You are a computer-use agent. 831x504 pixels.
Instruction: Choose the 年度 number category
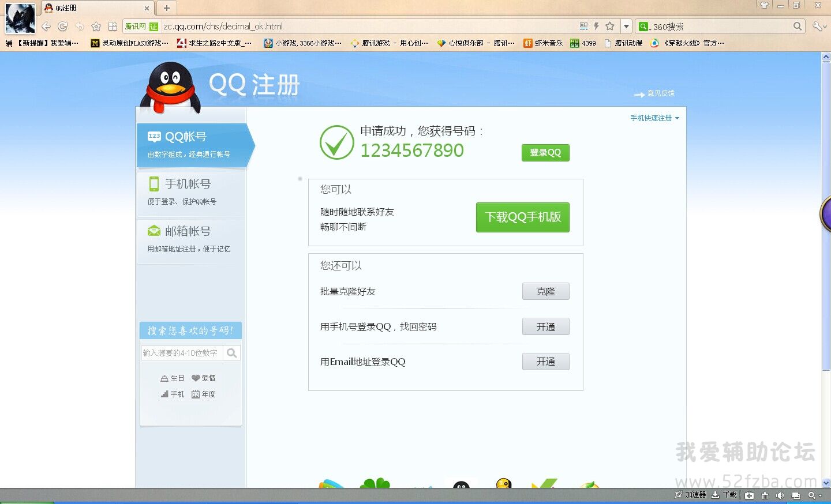(204, 394)
